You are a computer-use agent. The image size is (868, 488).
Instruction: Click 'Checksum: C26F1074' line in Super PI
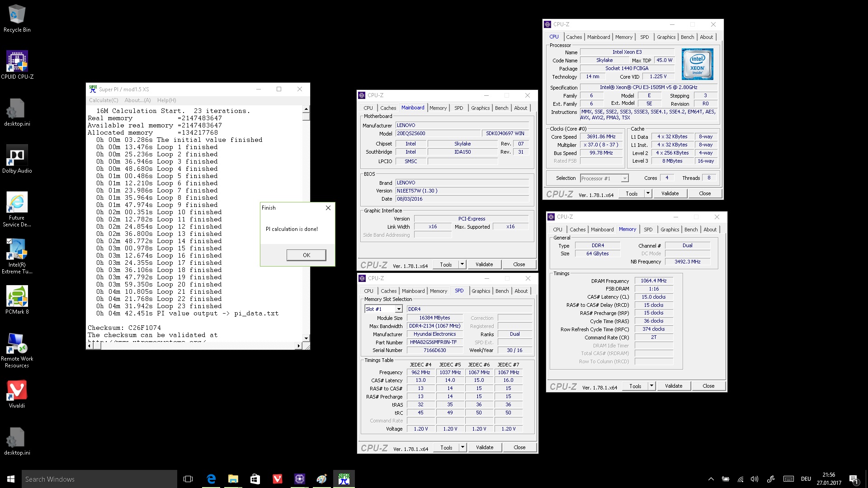tap(124, 328)
